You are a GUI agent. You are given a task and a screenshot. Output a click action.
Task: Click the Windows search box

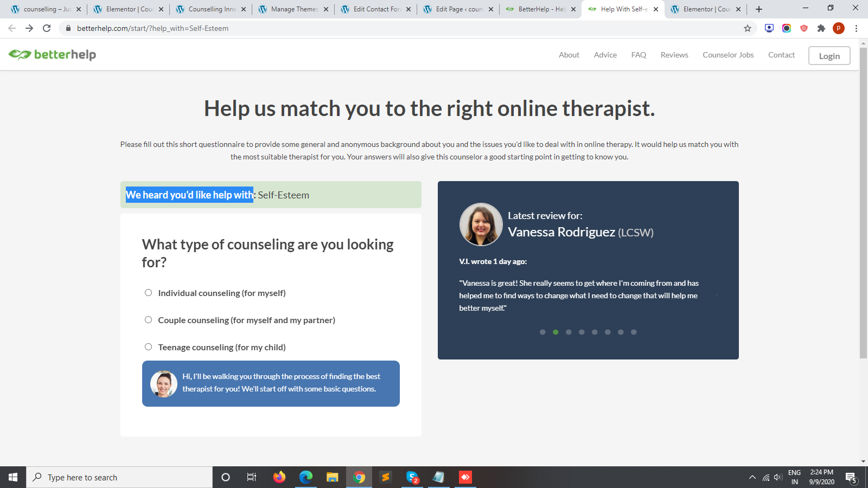(x=119, y=477)
